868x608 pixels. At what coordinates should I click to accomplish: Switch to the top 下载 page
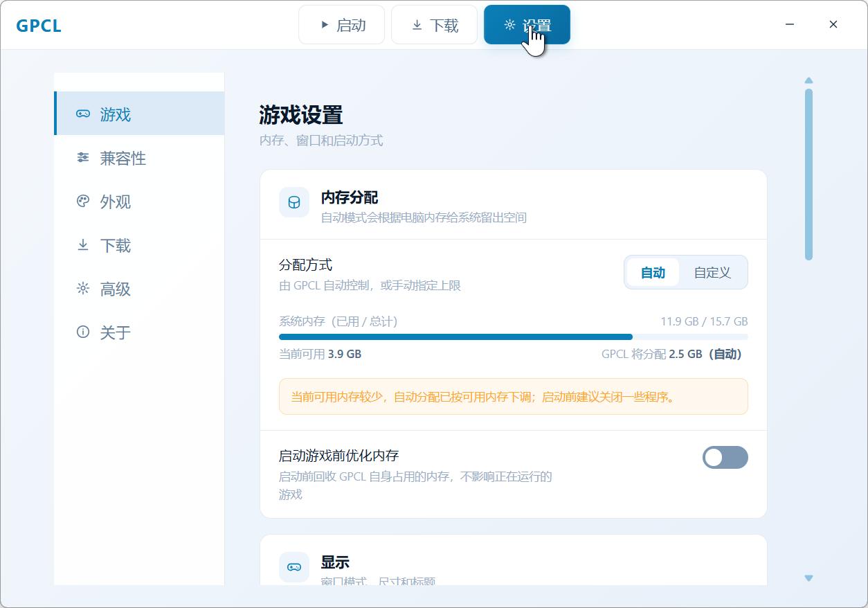point(434,25)
